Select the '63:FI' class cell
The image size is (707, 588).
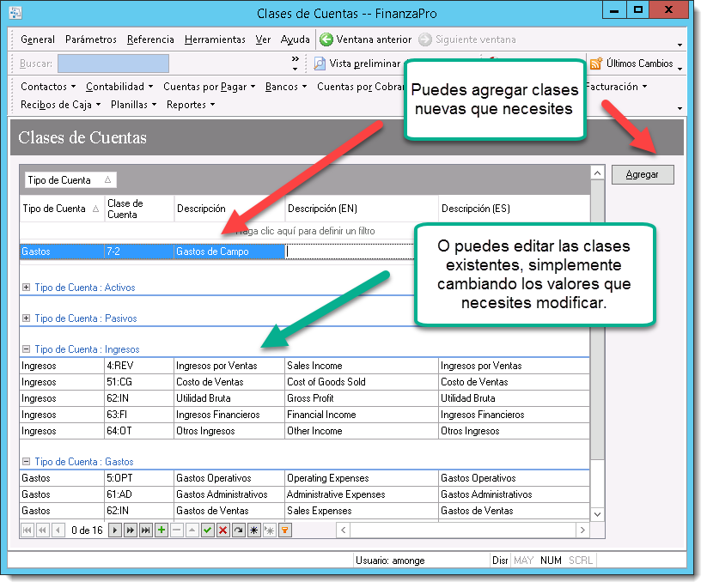[x=139, y=415]
